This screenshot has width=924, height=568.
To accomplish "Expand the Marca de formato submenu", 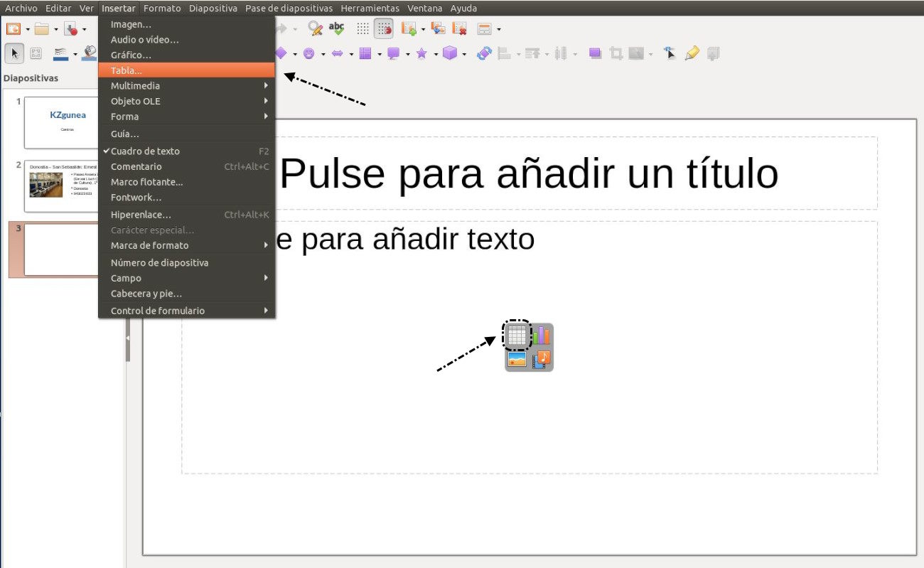I will click(x=186, y=245).
